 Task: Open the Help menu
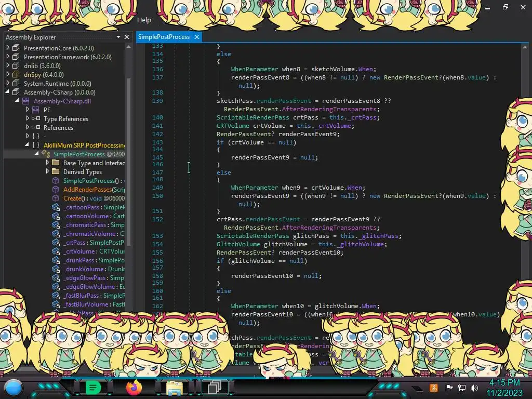tap(144, 20)
